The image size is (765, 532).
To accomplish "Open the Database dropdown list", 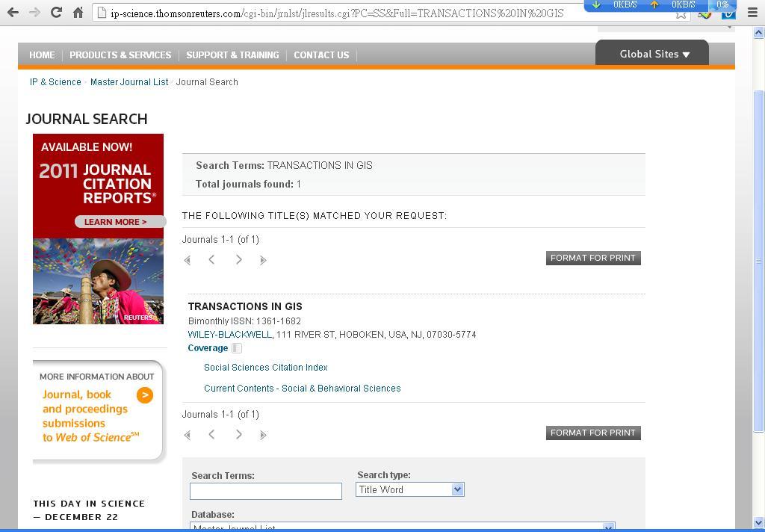I will click(x=403, y=527).
